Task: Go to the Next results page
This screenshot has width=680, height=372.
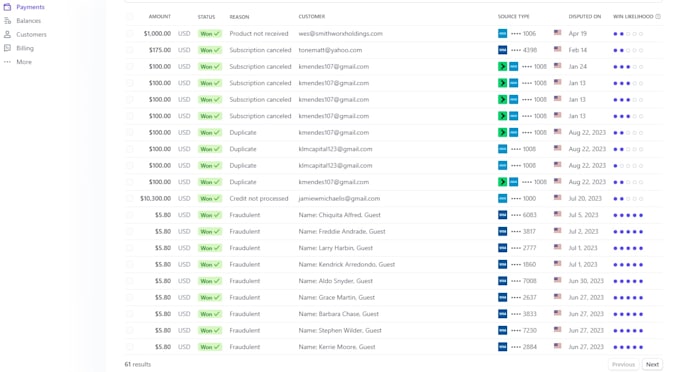Action: (x=652, y=364)
